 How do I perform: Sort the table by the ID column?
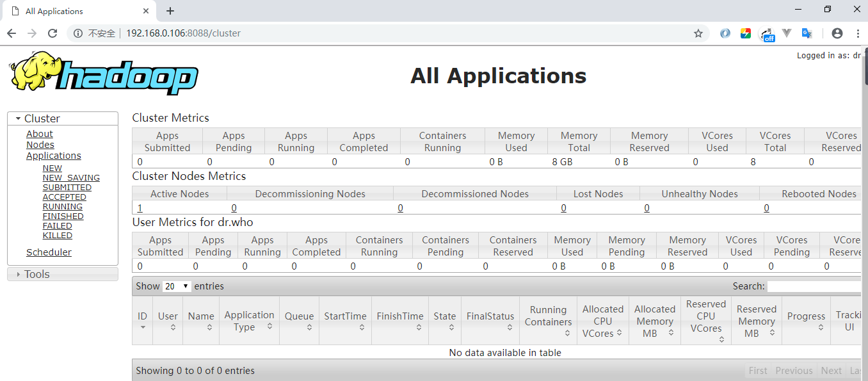(142, 320)
